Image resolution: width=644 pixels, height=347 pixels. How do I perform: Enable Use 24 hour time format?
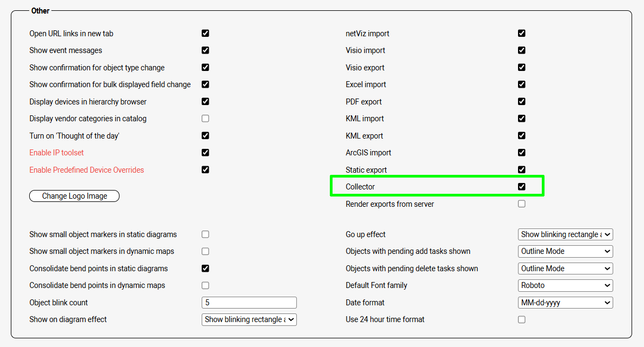[522, 319]
